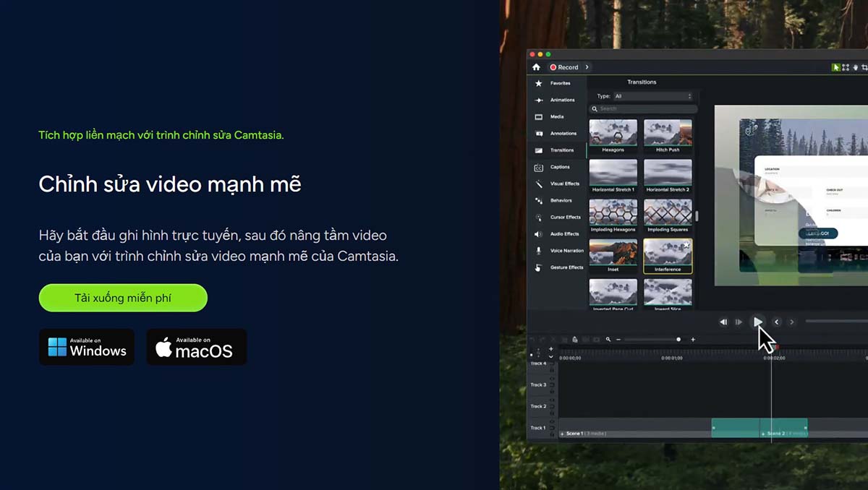Click the timeline zoom slider handle
The height and width of the screenshot is (490, 868).
(678, 339)
